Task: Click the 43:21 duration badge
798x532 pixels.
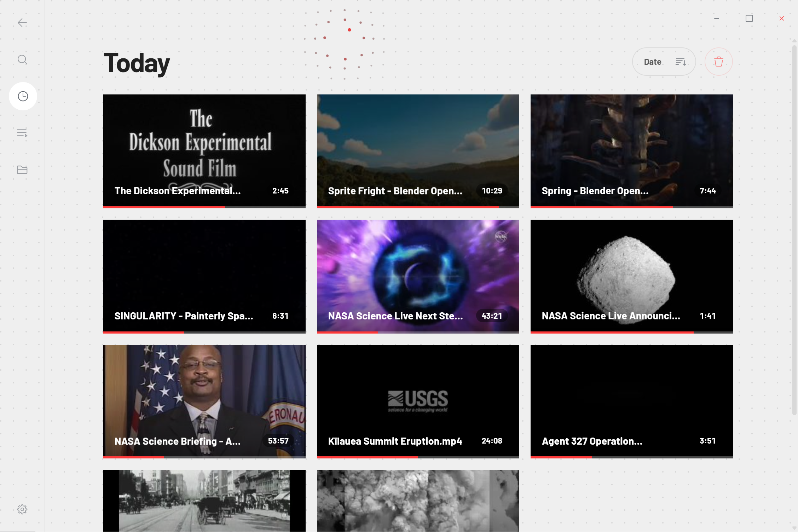Action: coord(492,316)
